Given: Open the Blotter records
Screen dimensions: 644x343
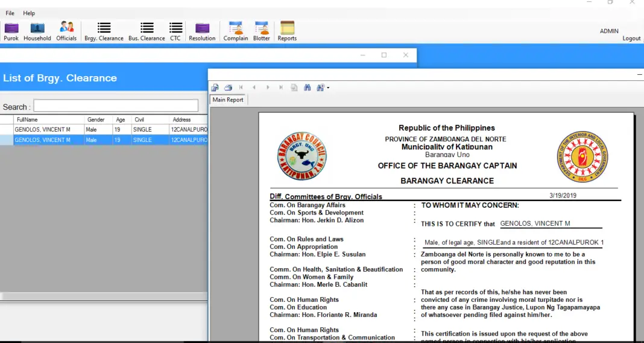Looking at the screenshot, I should click(262, 31).
